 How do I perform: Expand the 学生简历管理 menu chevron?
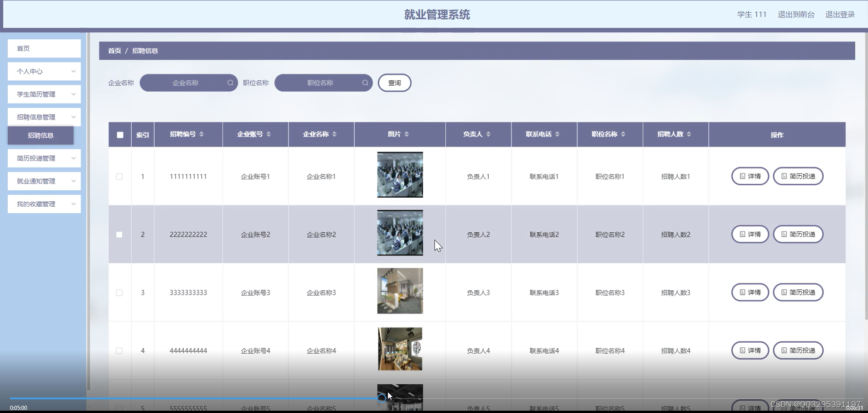(73, 94)
